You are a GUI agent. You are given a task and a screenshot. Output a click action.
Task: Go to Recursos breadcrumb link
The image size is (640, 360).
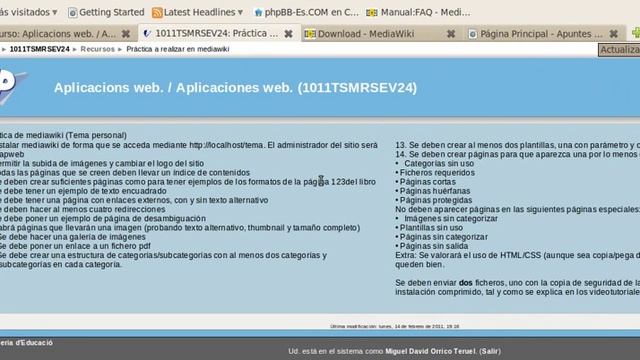98,49
